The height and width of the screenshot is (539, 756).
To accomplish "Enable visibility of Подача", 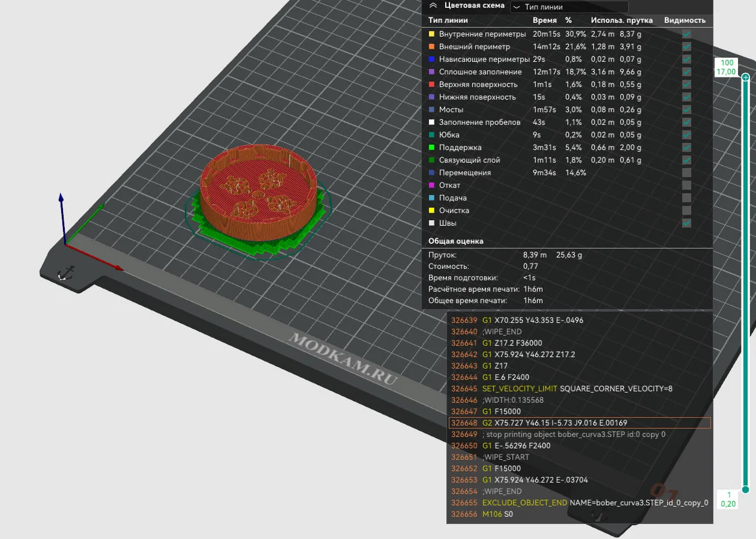I will point(686,198).
